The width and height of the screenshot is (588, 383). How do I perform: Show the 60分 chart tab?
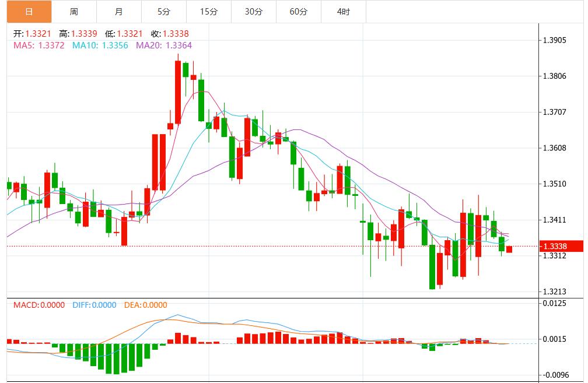click(x=299, y=12)
